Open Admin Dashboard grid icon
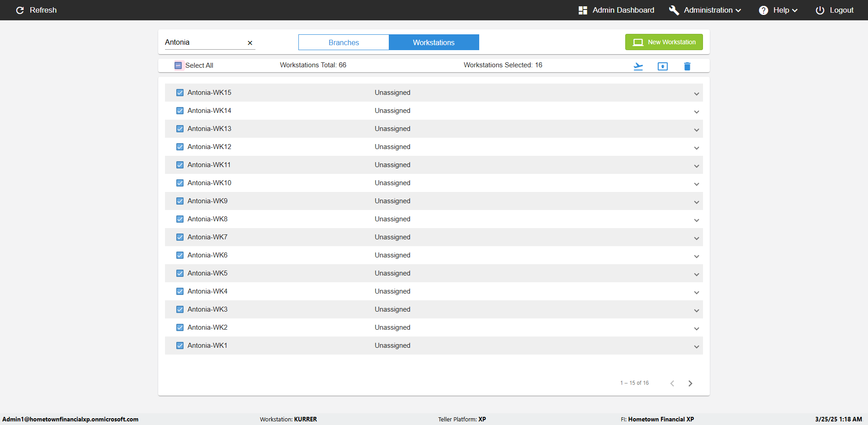This screenshot has width=868, height=425. coord(583,10)
